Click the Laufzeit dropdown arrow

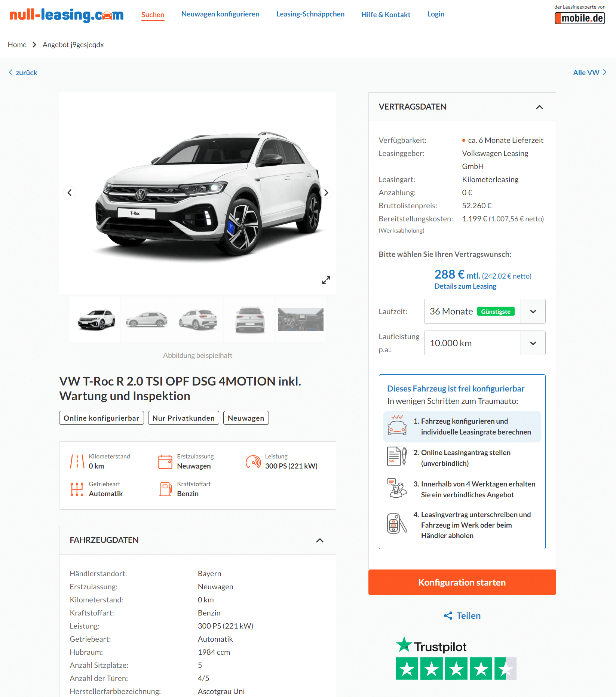(533, 311)
